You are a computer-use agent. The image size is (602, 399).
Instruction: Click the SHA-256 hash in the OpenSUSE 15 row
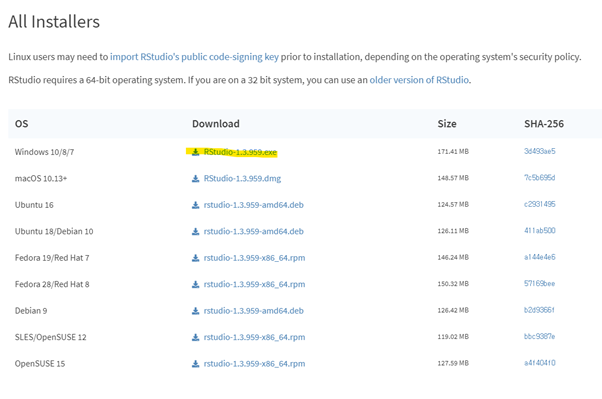[x=539, y=363]
